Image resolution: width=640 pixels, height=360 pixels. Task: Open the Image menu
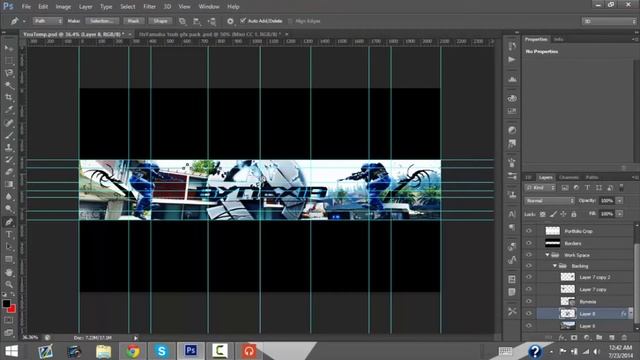point(63,7)
